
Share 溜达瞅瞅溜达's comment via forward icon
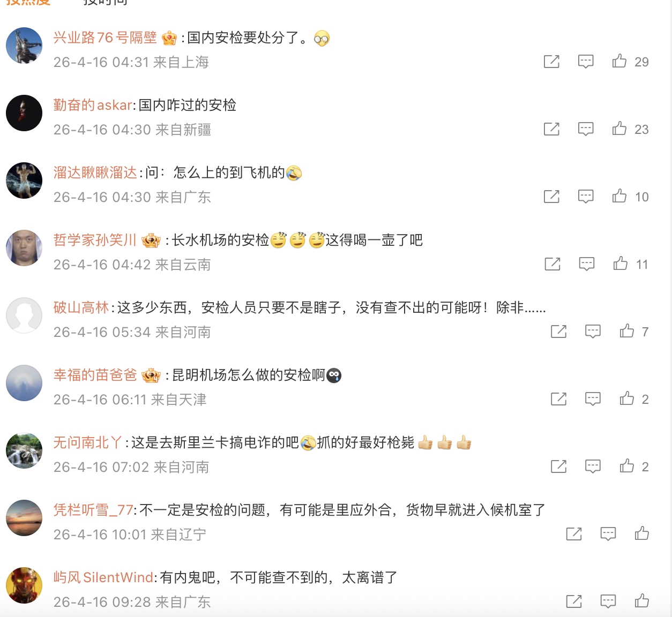(x=551, y=197)
